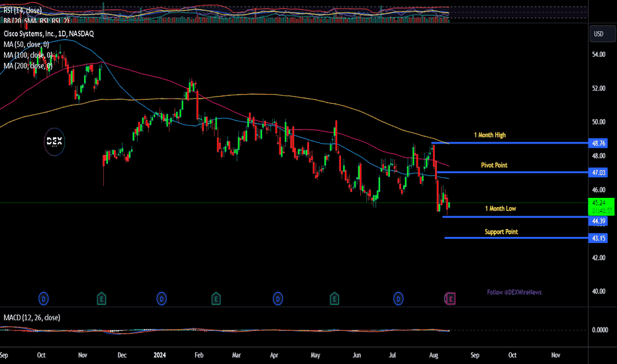Click the 42.00 price axis value
Screen dimensions: 617x364
598,257
